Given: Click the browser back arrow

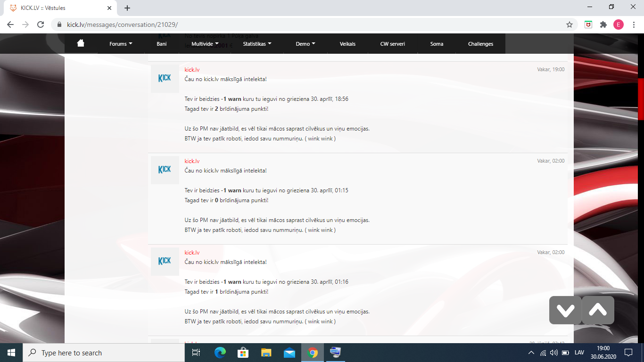Looking at the screenshot, I should coord(10,25).
